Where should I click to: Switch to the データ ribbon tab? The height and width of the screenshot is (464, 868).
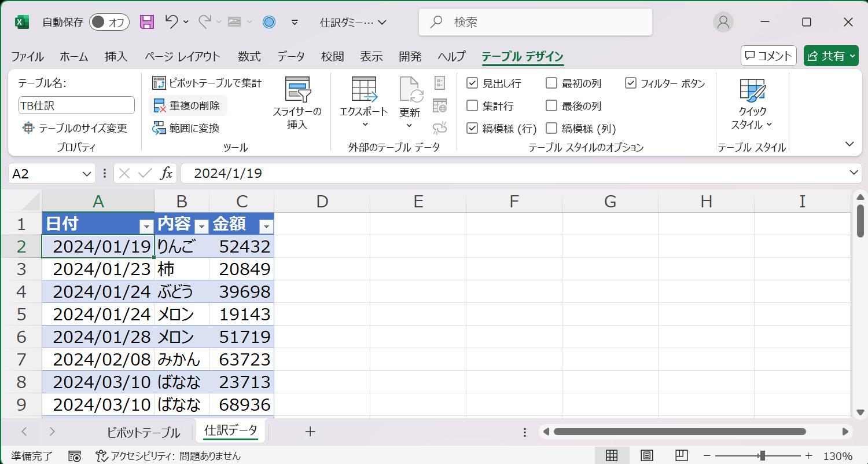pos(292,56)
